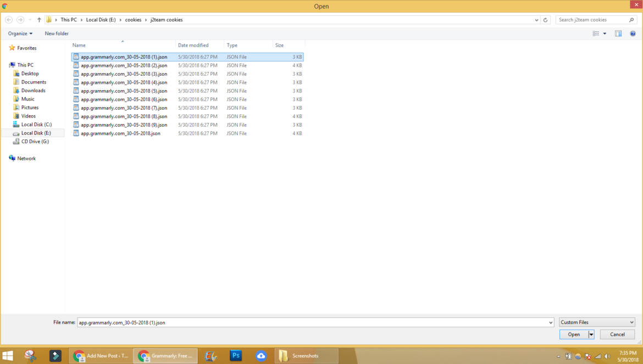Click 'Local Disk (E:)' breadcrumb
643x364 pixels.
(x=101, y=20)
